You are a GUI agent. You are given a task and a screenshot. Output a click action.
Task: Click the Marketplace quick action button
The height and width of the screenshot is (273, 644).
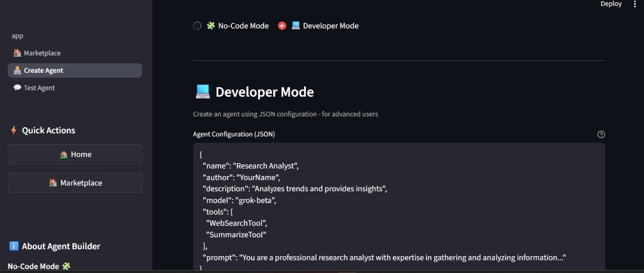[x=75, y=183]
